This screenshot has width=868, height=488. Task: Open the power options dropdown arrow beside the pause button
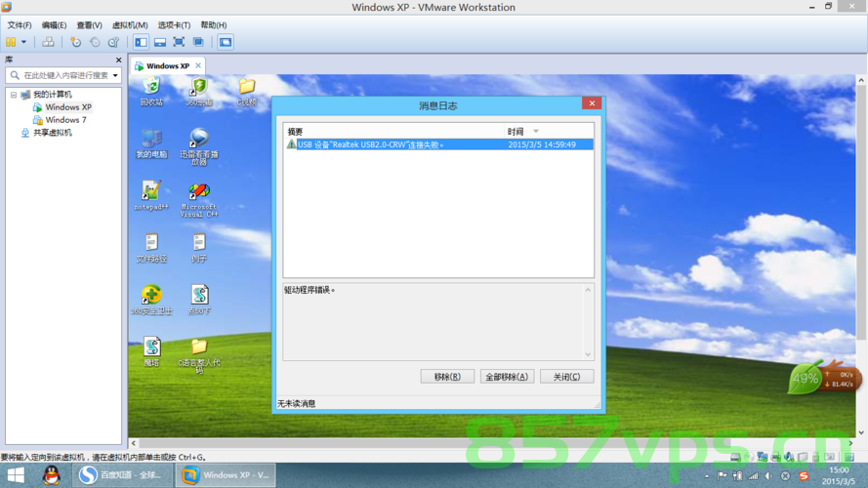coord(23,42)
